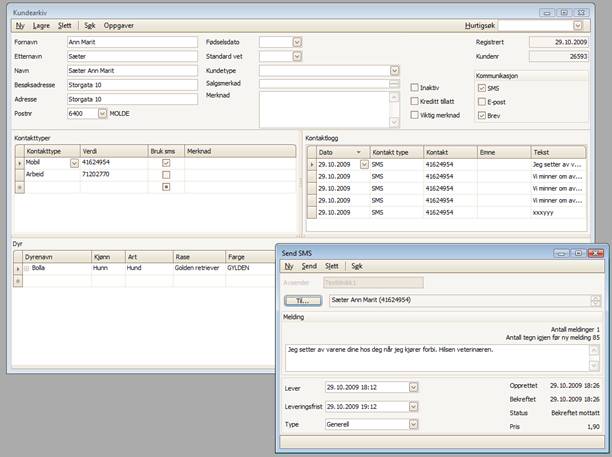Click the new-row marker in Dyr table
612x457 pixels.
(18, 281)
